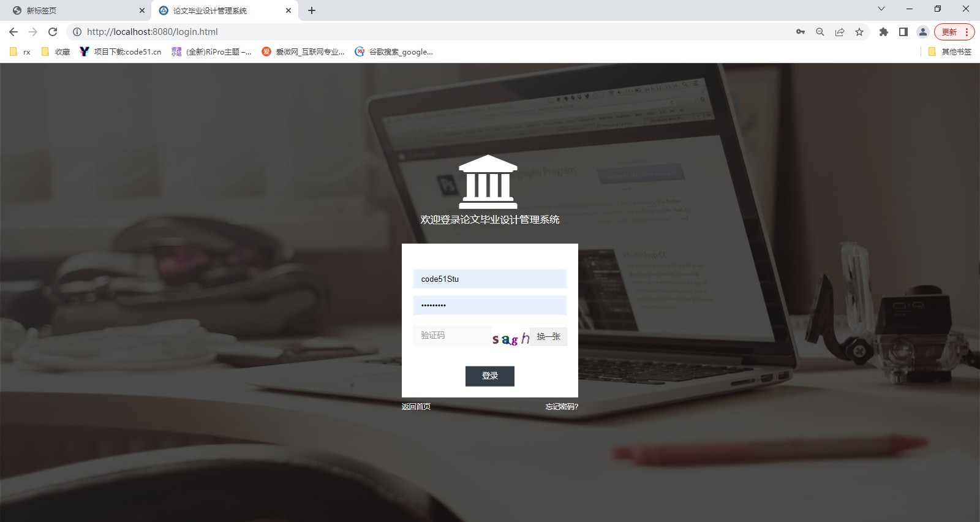Image resolution: width=980 pixels, height=522 pixels.
Task: Bookmark this page with the star icon
Action: coord(859,32)
